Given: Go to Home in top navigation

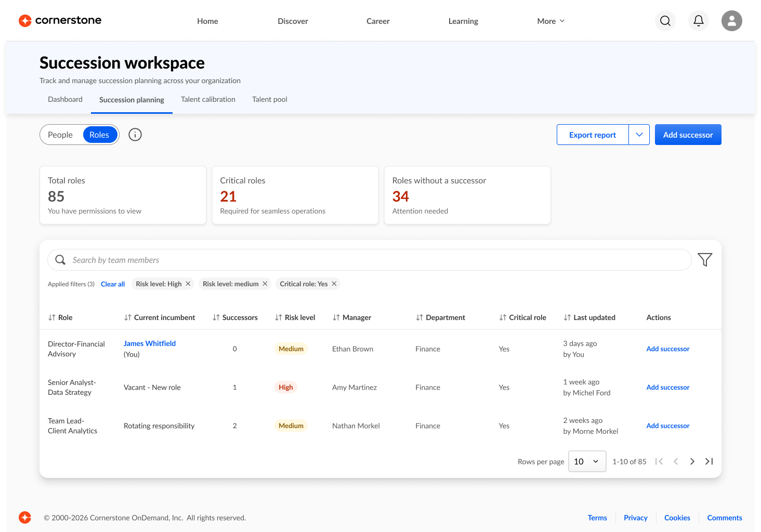Looking at the screenshot, I should 207,21.
